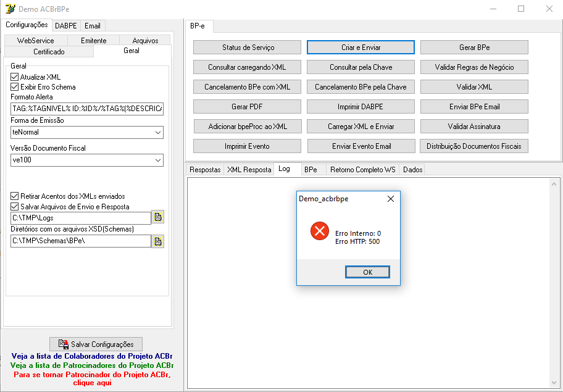Maximize the Demo ACBrBPe window
563x392 pixels.
point(521,9)
